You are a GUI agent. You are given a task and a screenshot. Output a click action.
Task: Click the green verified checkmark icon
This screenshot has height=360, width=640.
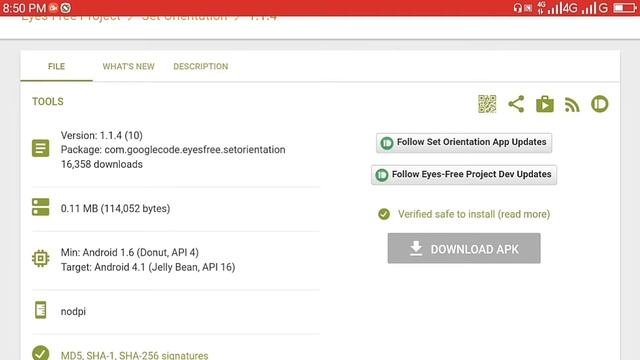tap(384, 214)
